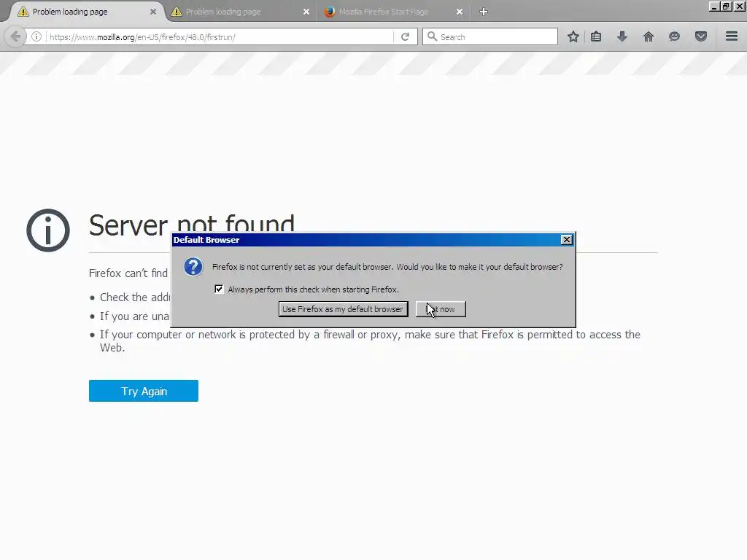Save page to Pocket icon
This screenshot has height=560, width=747.
click(x=700, y=36)
